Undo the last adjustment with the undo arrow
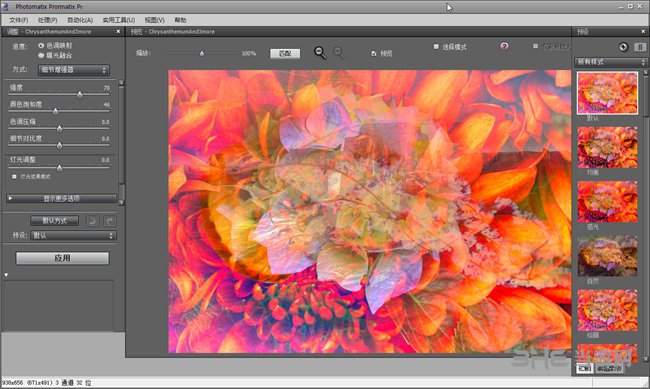The height and width of the screenshot is (389, 650). (x=92, y=221)
